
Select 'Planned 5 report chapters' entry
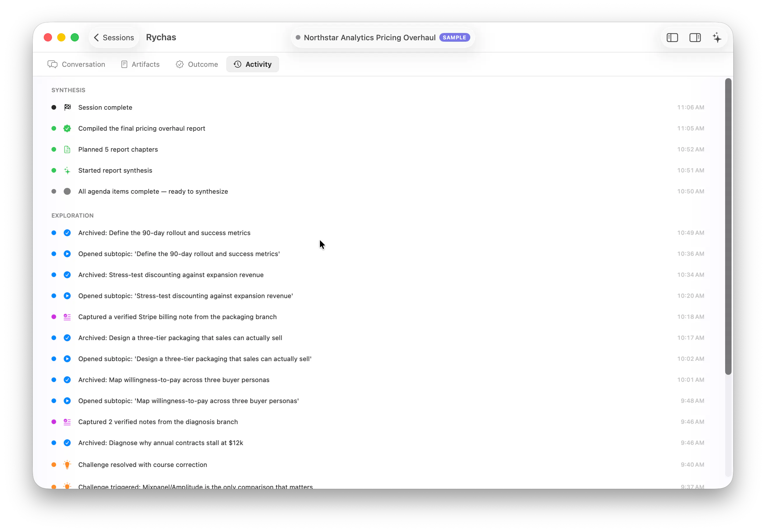378,149
